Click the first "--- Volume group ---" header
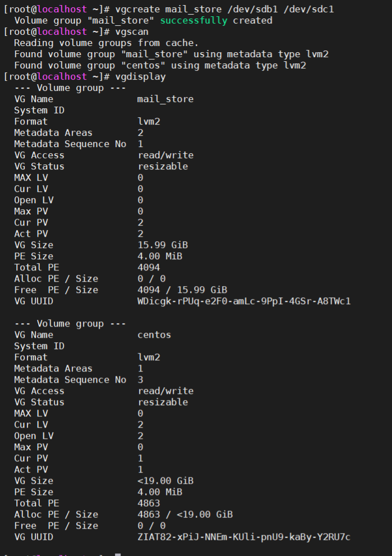Screen dimensions: 392x556 (x=70, y=88)
